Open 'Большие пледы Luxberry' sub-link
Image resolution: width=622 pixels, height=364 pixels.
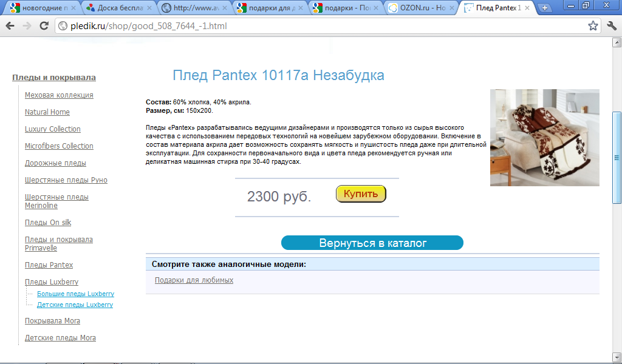75,294
